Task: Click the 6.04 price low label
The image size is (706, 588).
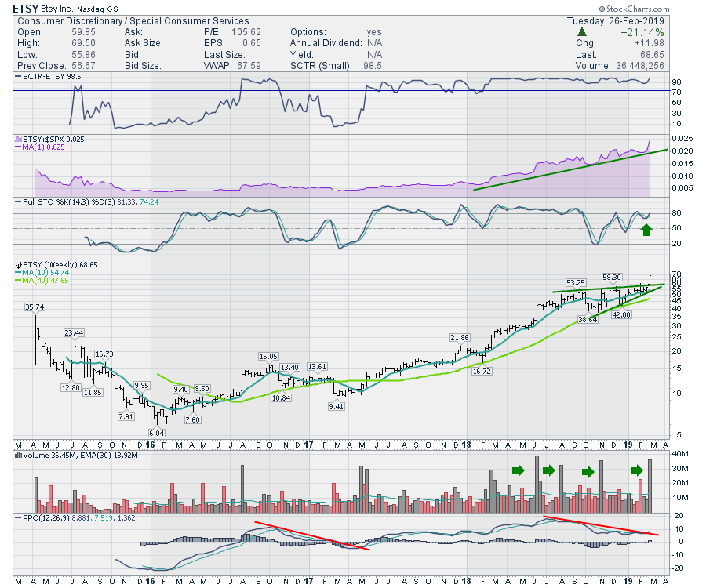Action: tap(158, 432)
